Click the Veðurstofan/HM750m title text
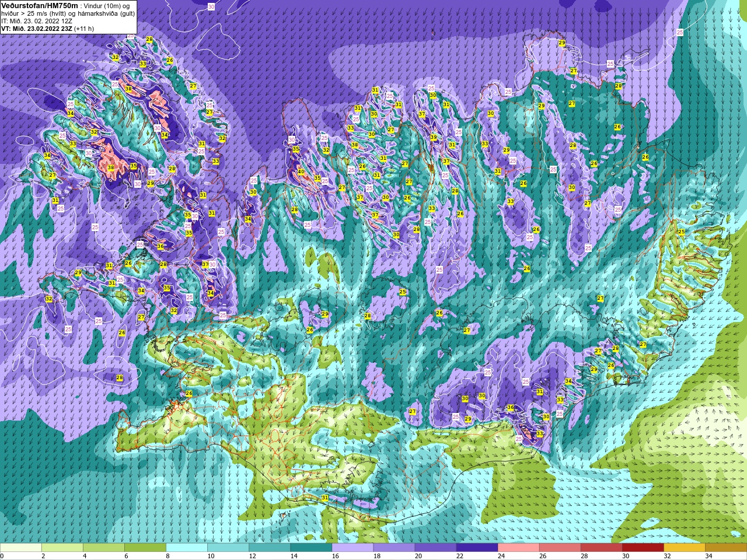Image resolution: width=747 pixels, height=560 pixels. coord(39,5)
